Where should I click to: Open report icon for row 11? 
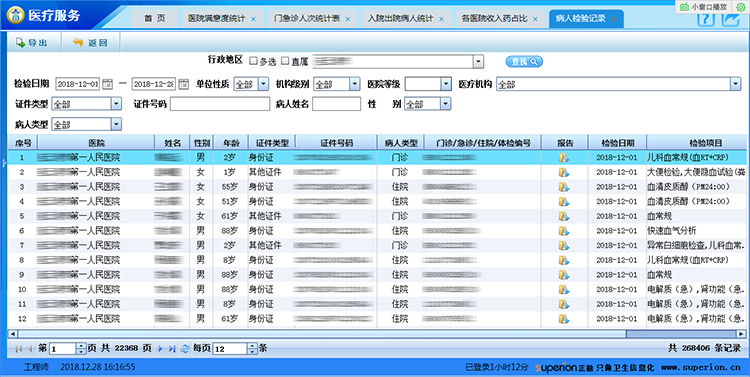point(564,304)
